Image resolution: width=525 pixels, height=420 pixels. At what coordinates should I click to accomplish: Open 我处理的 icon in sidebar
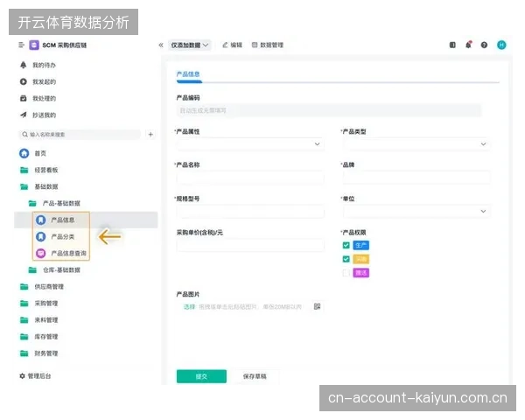pyautogui.click(x=23, y=98)
